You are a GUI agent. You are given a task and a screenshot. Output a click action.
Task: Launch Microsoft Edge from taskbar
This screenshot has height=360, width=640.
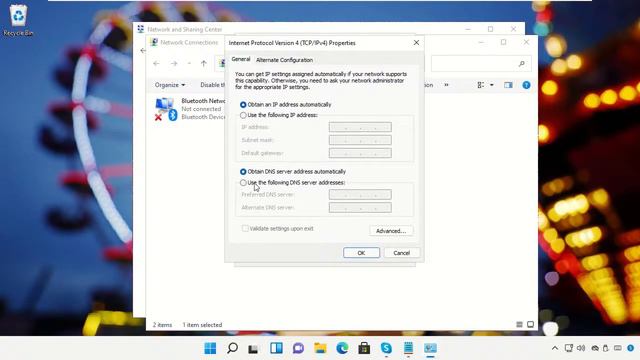342,348
